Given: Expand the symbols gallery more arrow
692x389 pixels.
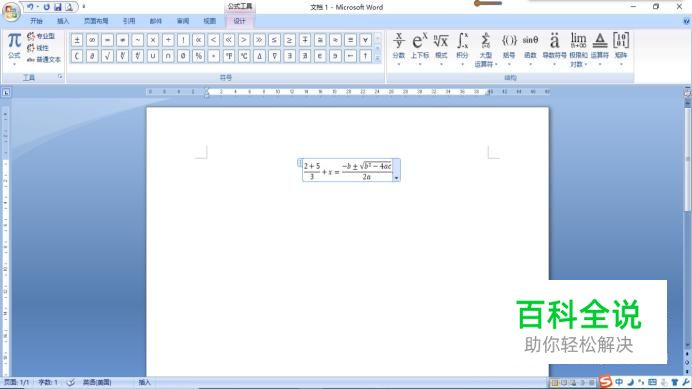Looking at the screenshot, I should [x=377, y=58].
